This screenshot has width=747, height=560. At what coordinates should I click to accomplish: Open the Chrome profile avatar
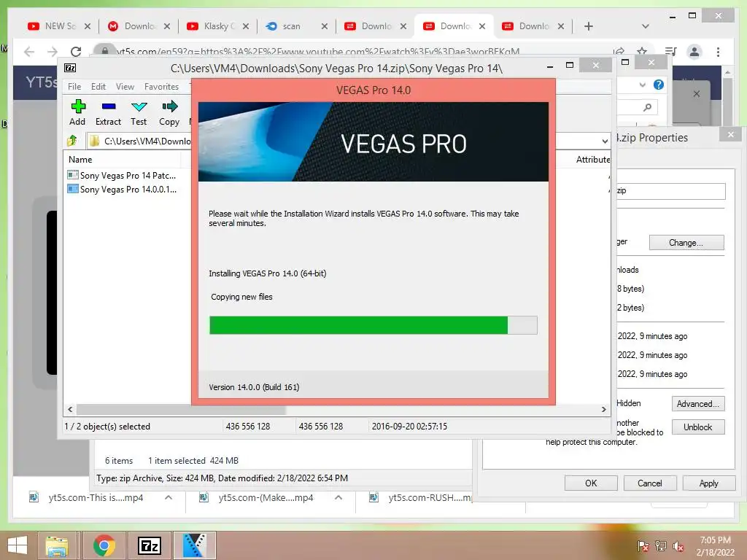click(694, 52)
